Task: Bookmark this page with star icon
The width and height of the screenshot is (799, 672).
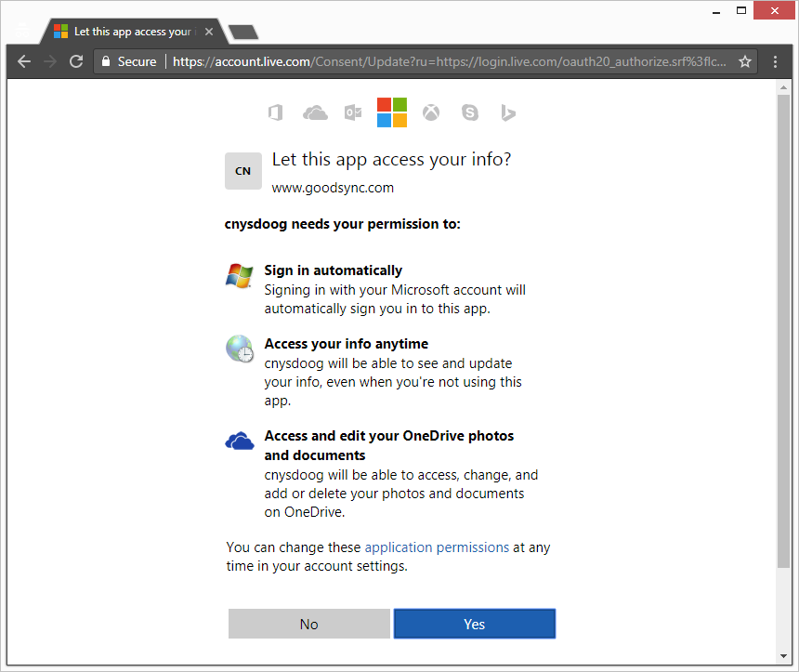Action: [744, 61]
